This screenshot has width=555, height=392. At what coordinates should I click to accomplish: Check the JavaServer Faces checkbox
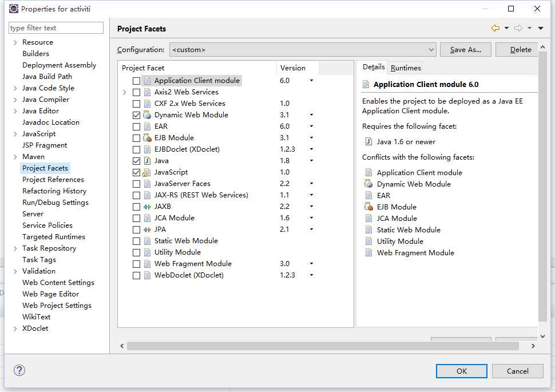click(x=136, y=184)
